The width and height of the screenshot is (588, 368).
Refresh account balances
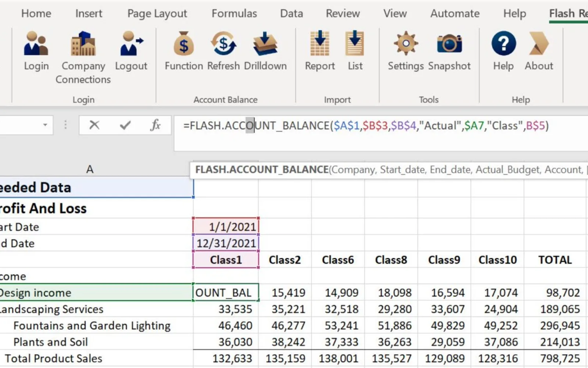pyautogui.click(x=223, y=51)
